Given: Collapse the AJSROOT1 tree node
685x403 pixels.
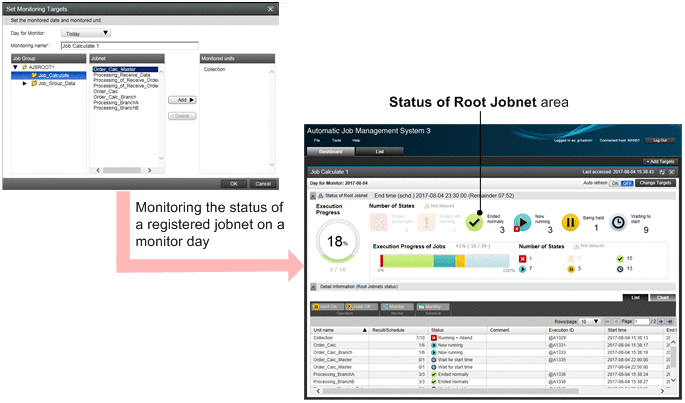Looking at the screenshot, I should tap(15, 67).
